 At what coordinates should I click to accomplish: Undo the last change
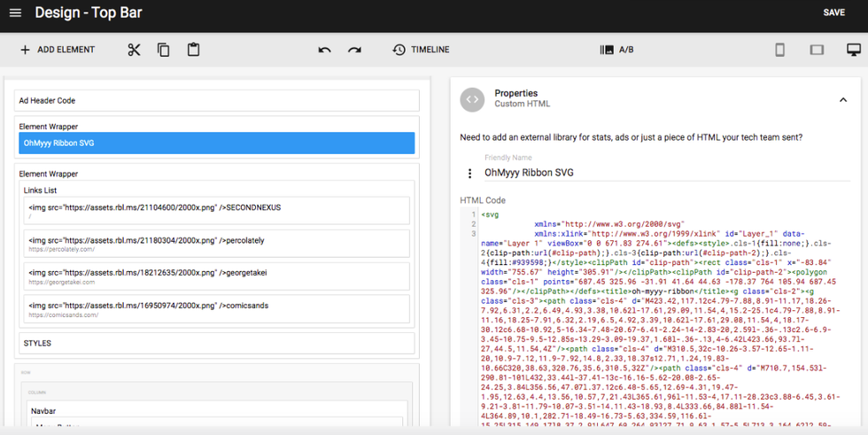[324, 50]
